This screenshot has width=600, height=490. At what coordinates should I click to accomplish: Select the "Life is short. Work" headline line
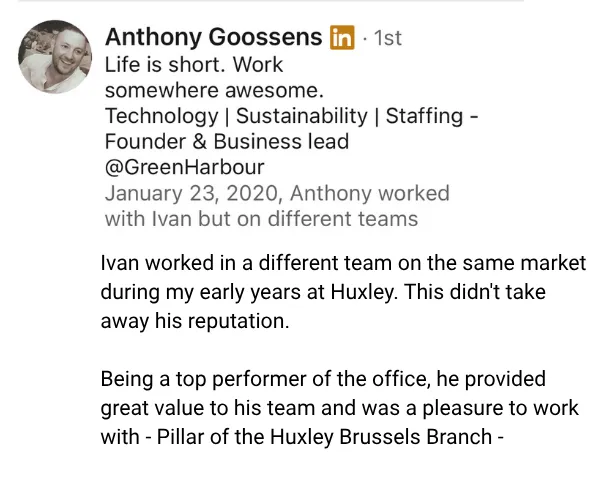point(194,64)
